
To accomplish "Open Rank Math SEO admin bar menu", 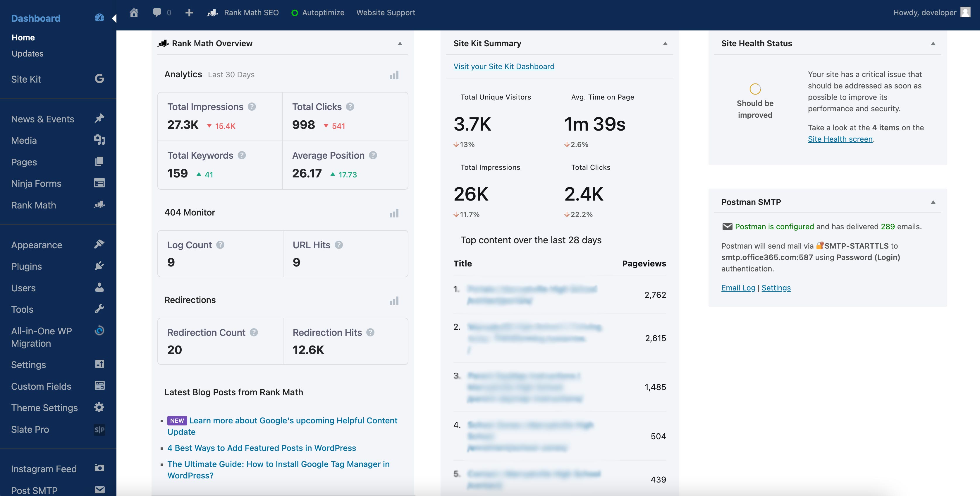I will click(243, 13).
